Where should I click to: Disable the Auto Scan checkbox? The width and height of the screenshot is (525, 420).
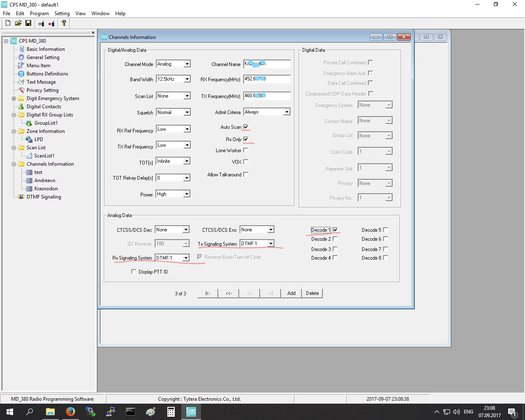(246, 127)
